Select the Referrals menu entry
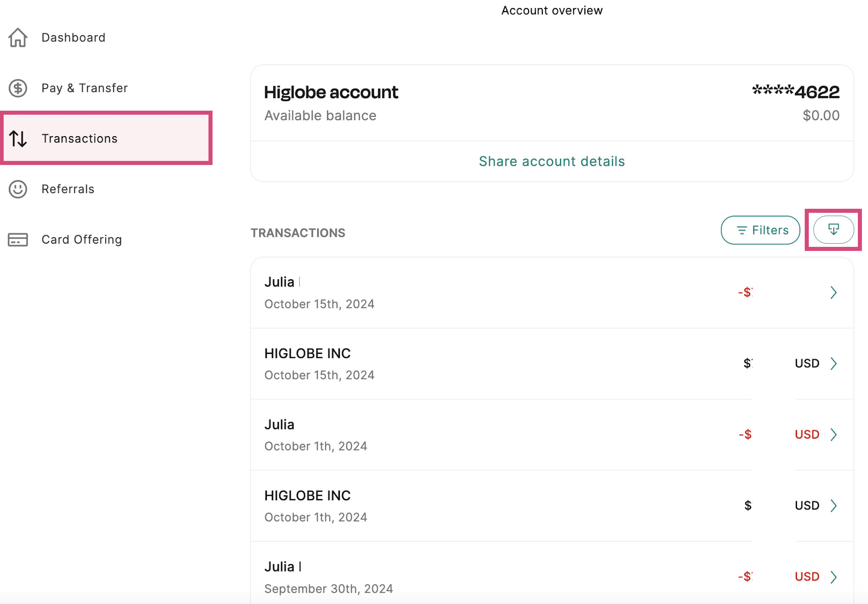868x604 pixels. tap(68, 189)
